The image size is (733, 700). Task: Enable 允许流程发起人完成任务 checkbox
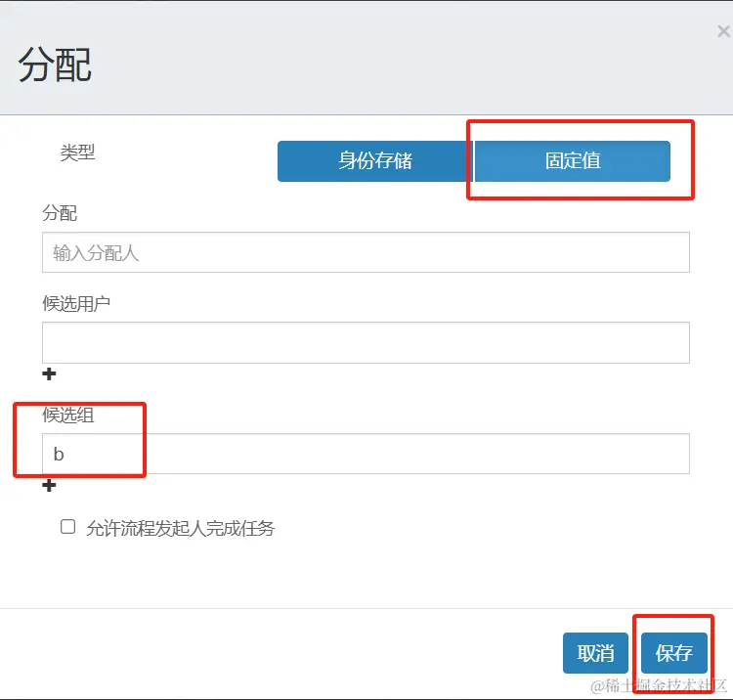pos(67,527)
